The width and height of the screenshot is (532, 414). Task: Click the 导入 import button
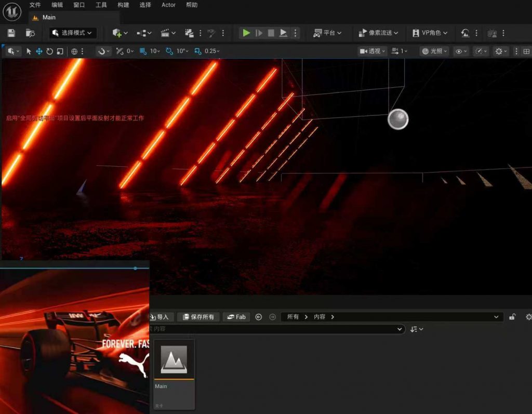(x=162, y=317)
